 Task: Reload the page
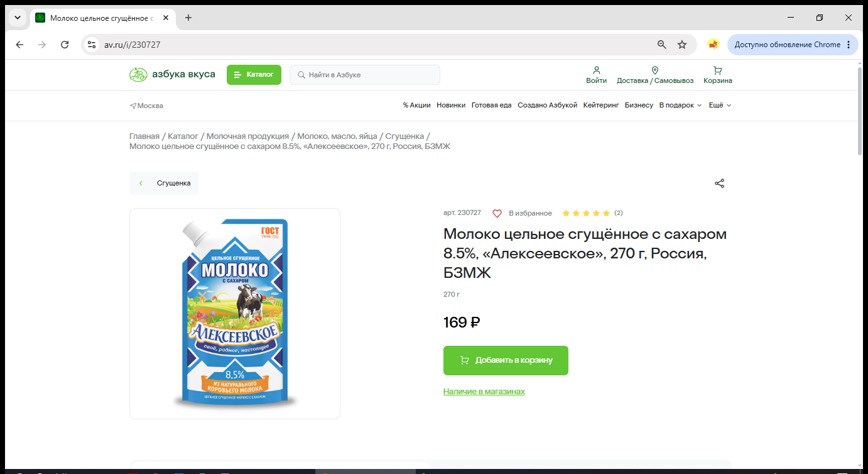tap(65, 45)
